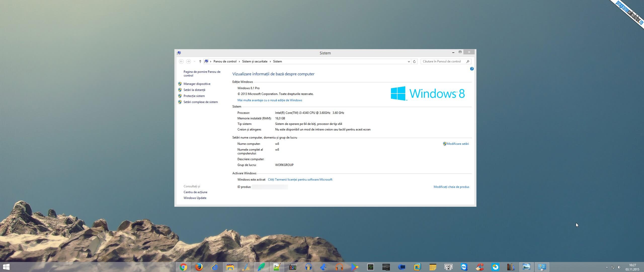This screenshot has width=644, height=272.
Task: Click the help question mark icon
Action: pyautogui.click(x=472, y=69)
